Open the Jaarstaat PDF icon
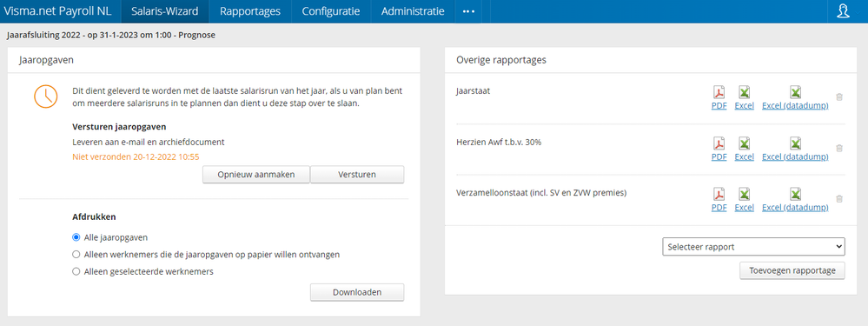The height and width of the screenshot is (326, 868). pos(719,92)
